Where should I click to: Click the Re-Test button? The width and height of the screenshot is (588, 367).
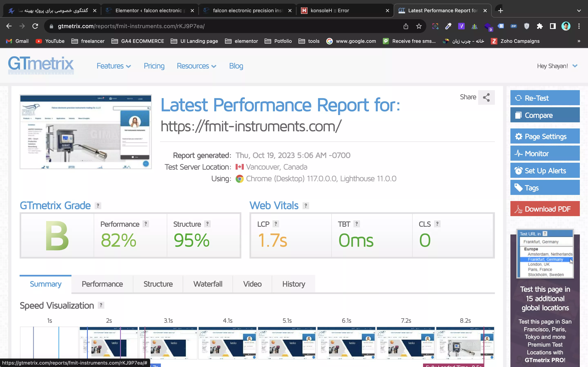(x=545, y=98)
